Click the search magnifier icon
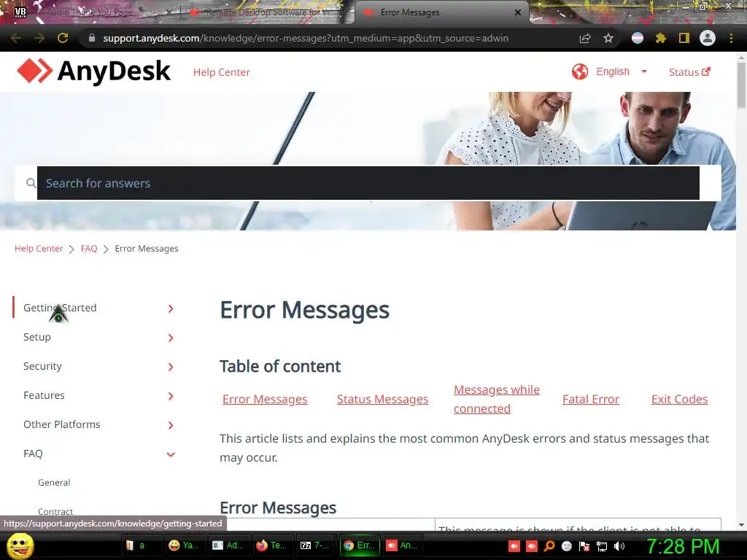Viewport: 747px width, 560px height. 31,183
